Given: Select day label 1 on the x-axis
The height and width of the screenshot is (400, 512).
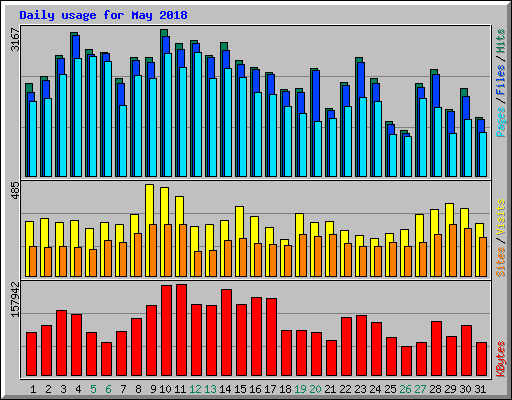Looking at the screenshot, I should (33, 389).
